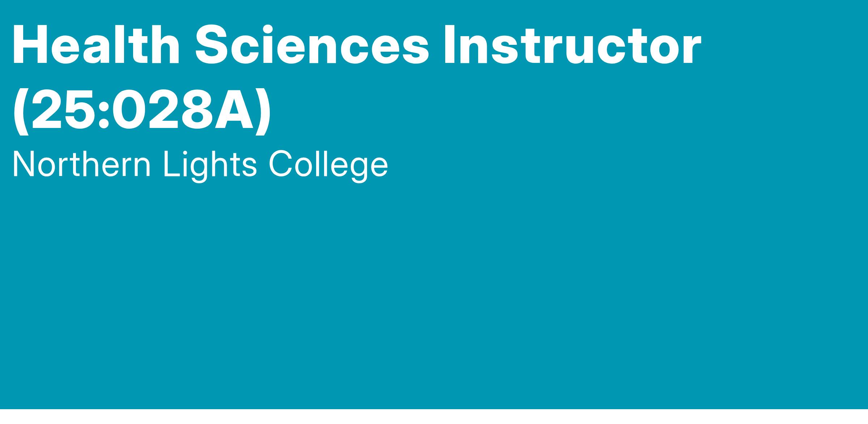Click the capital "H" of "Health"
Screen dimensions: 868x424
click(x=30, y=46)
